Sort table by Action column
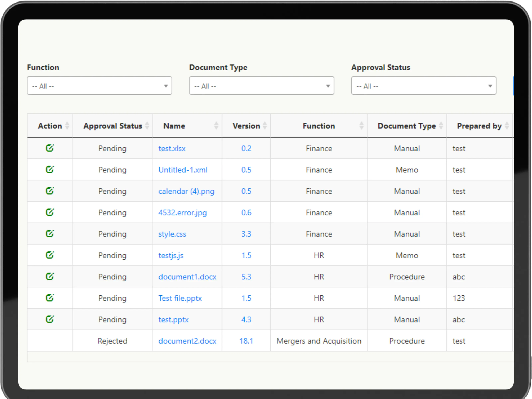 point(67,126)
